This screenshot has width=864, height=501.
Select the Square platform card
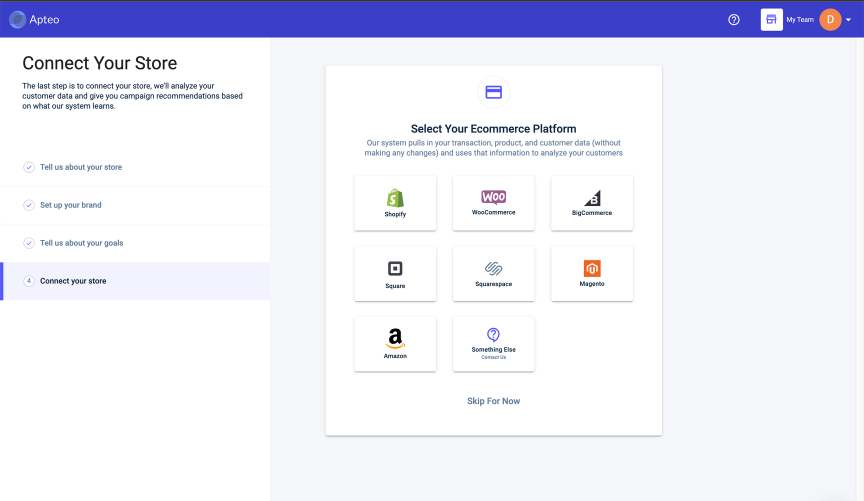click(x=395, y=274)
